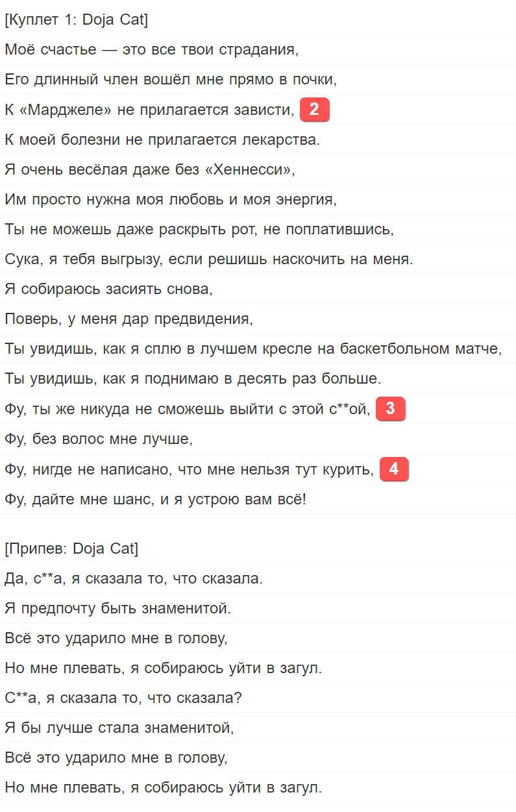Click "Ты увидишь, как я поднимаю в десять раз больше"
516x812 pixels.
point(193,379)
